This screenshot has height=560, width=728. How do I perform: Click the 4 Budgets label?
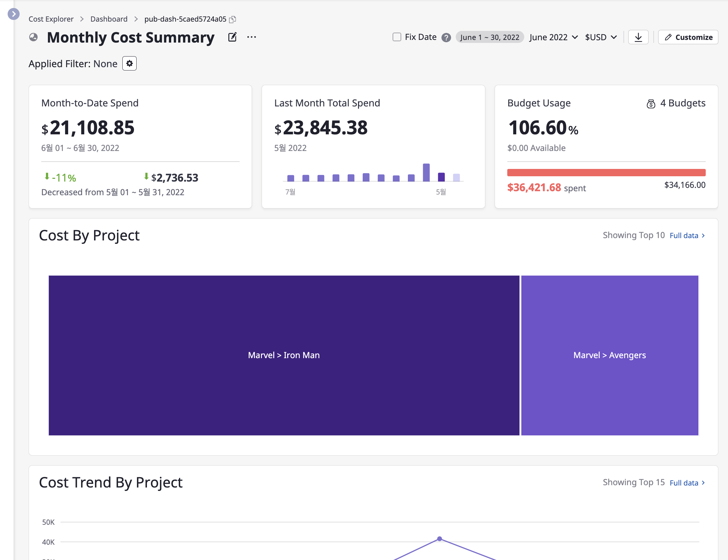pyautogui.click(x=683, y=103)
